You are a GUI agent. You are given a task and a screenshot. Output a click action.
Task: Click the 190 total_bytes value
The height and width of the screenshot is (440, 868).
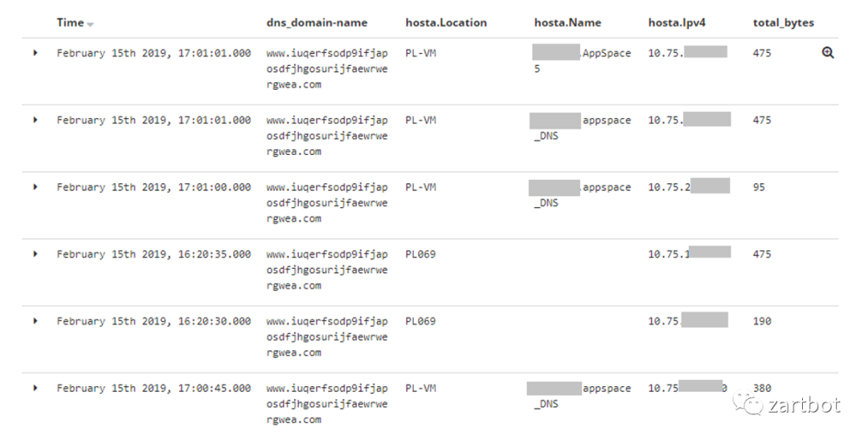point(762,320)
